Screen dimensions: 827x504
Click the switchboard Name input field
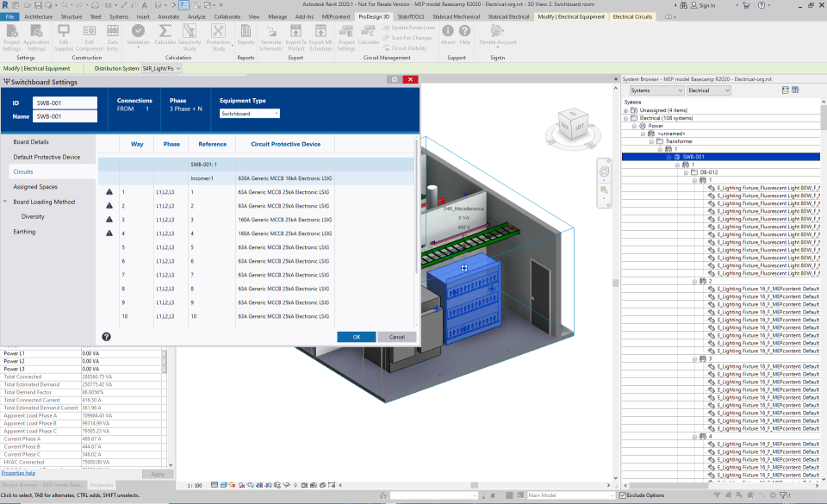tap(65, 116)
